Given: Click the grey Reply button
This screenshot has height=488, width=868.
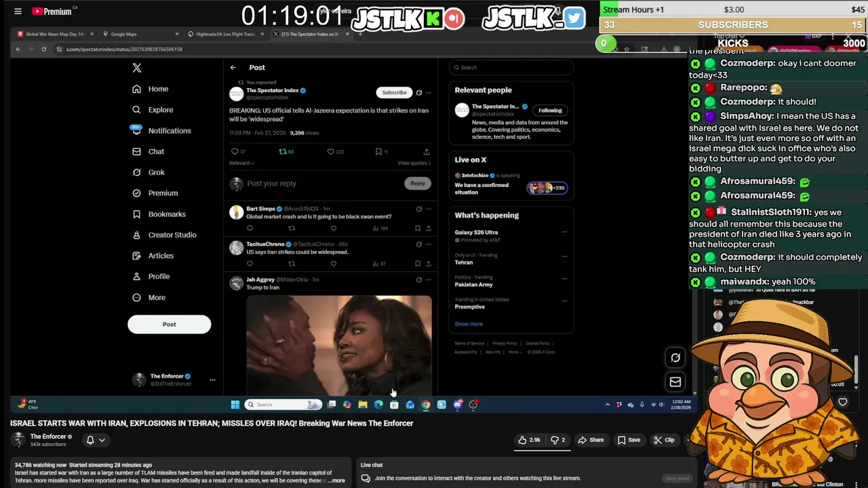Looking at the screenshot, I should tap(417, 183).
